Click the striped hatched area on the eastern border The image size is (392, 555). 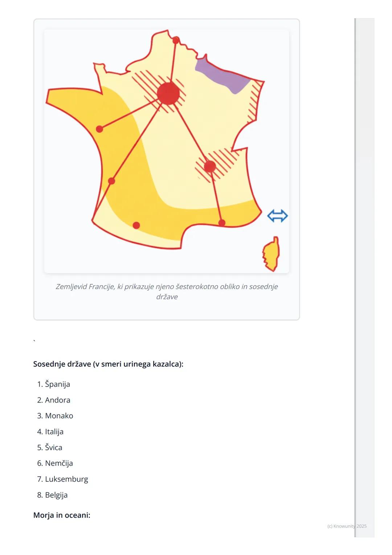coord(254,101)
